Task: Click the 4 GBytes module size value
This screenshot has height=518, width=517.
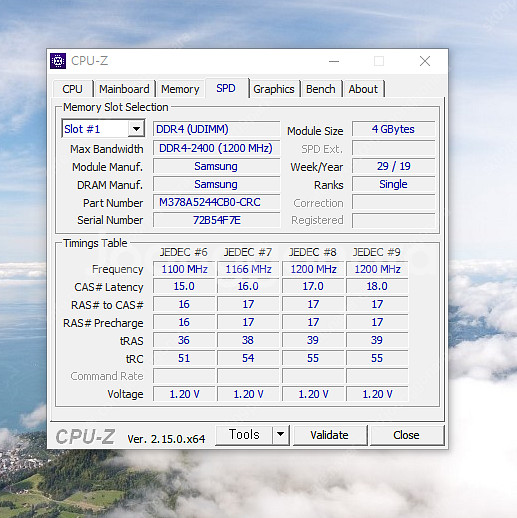Action: tap(393, 129)
